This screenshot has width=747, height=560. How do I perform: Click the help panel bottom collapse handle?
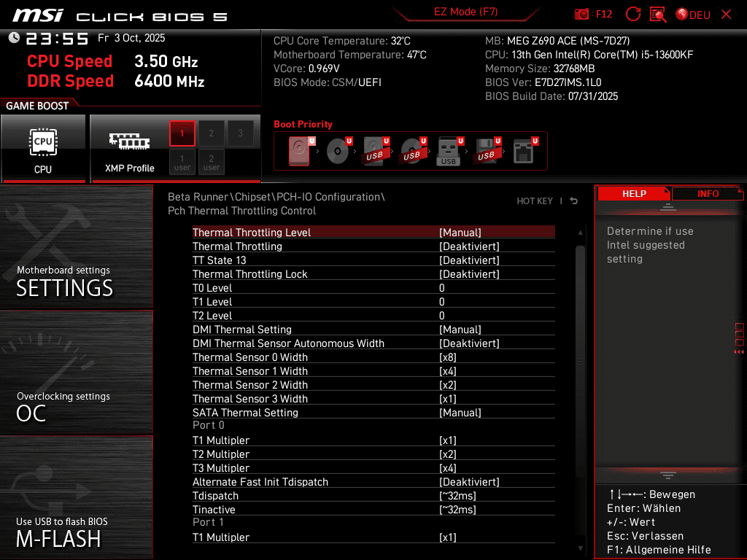click(668, 475)
